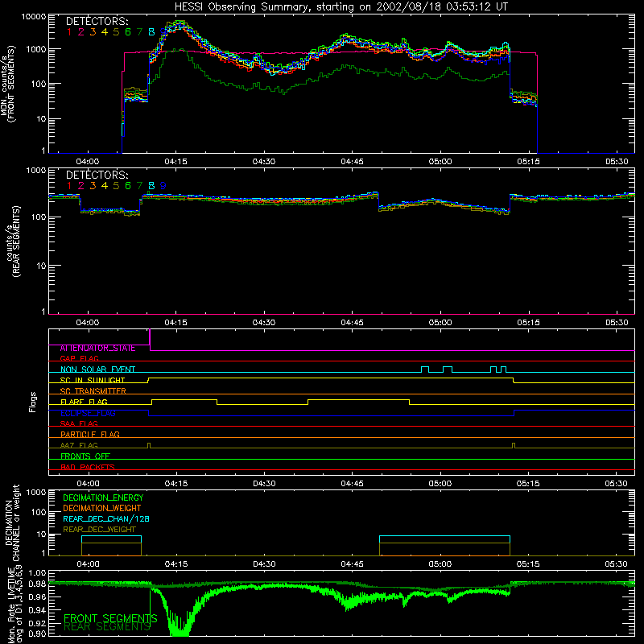Click 'DETECTORS:' label in the front segments panel
Viewport: 644px width, 644px height.
click(97, 22)
